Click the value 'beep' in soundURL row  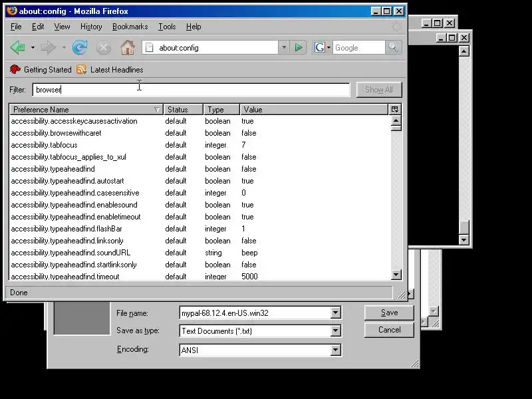249,253
